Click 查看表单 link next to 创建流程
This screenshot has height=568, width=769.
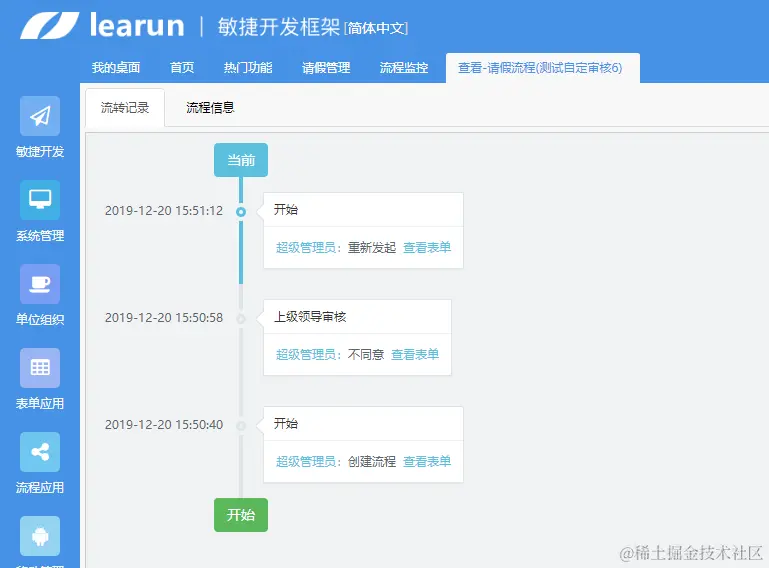click(427, 461)
